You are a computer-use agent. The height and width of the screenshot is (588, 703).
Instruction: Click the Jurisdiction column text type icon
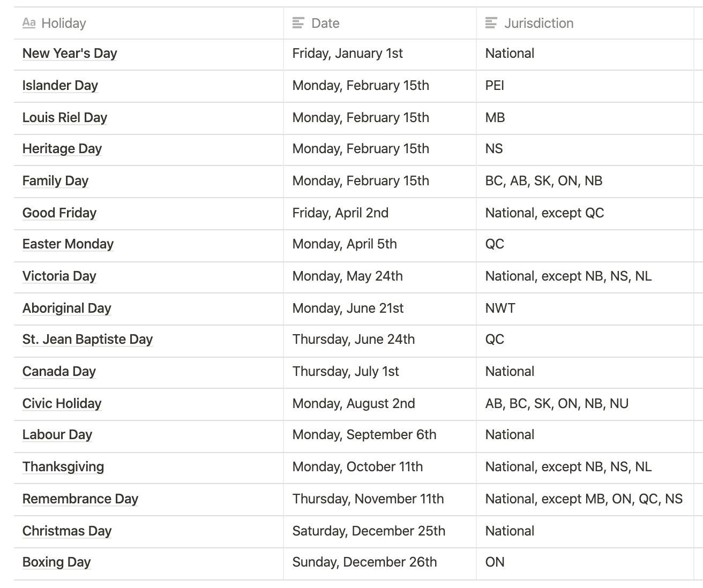(491, 23)
